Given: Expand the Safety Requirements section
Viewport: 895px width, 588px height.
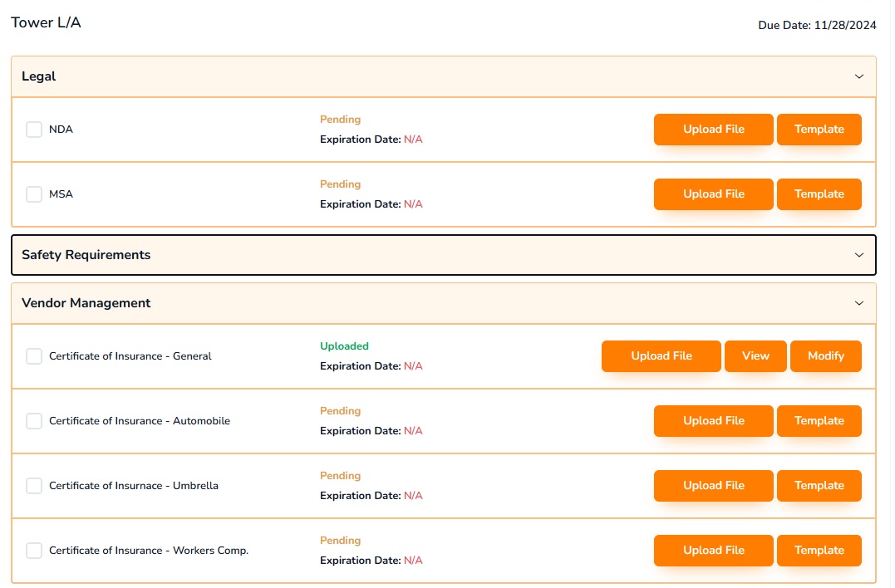Looking at the screenshot, I should point(858,254).
